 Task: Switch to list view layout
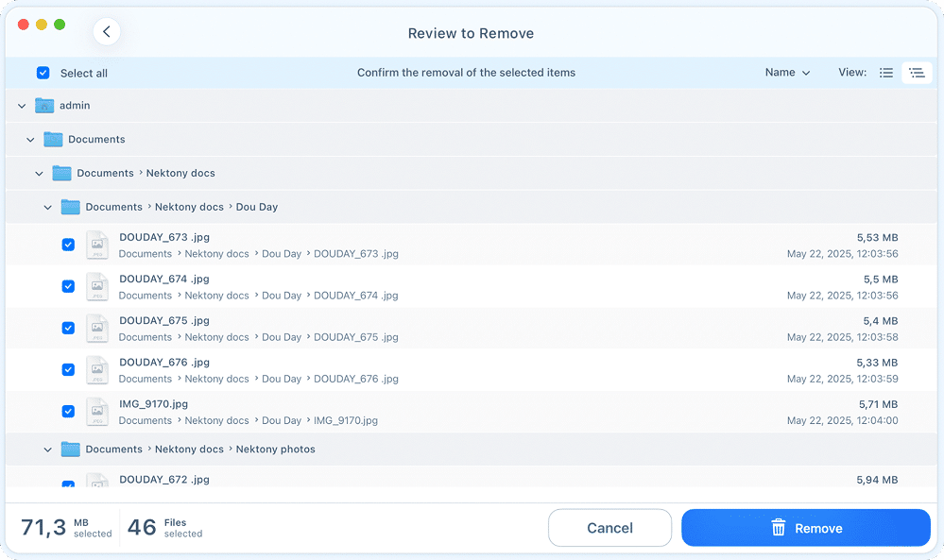pos(885,72)
